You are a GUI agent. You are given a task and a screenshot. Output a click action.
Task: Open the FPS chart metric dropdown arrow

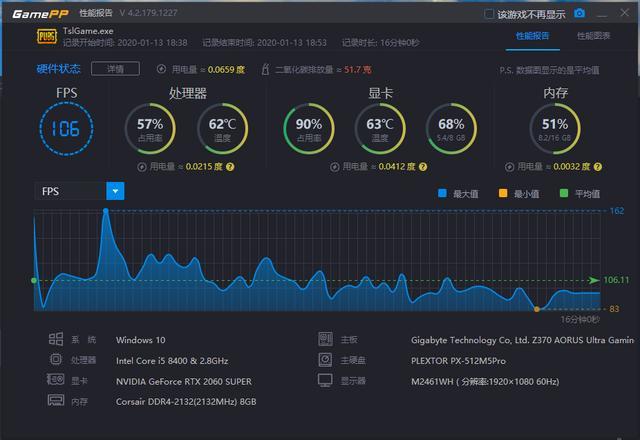115,191
